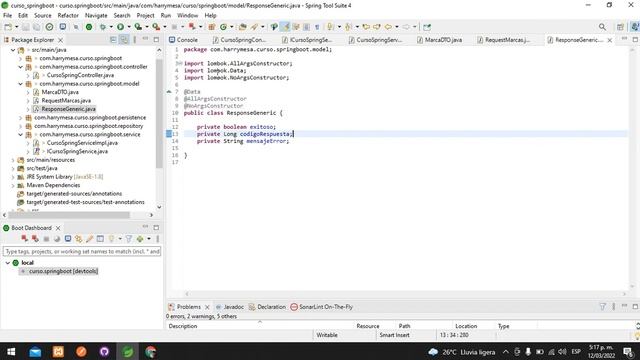Click the toolbar Search magnifier icon
The image size is (640, 360).
coord(602,27)
